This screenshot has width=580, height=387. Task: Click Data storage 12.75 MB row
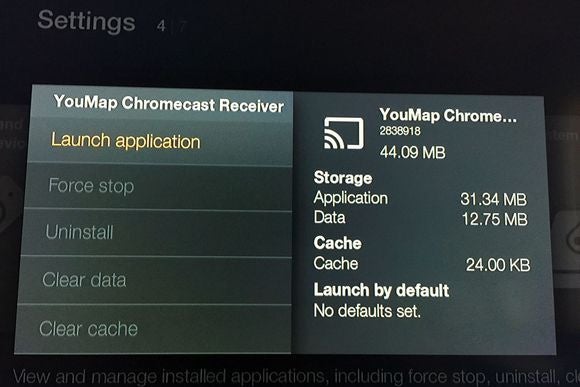[421, 218]
